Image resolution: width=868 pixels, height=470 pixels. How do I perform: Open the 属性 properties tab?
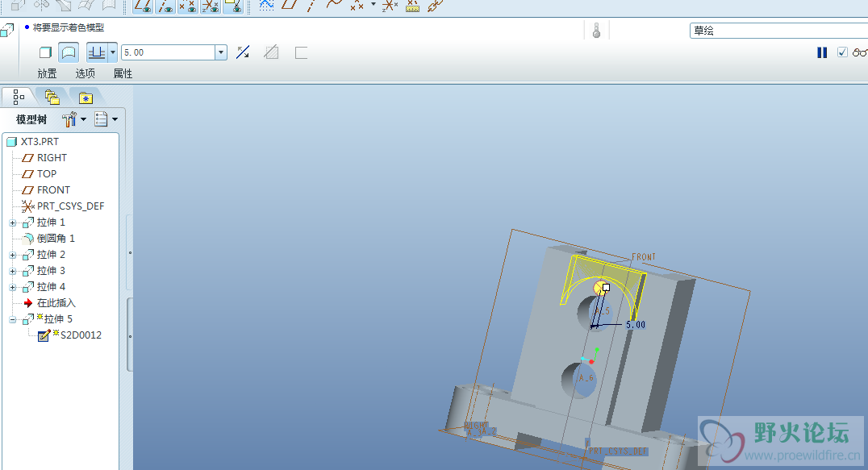[123, 73]
